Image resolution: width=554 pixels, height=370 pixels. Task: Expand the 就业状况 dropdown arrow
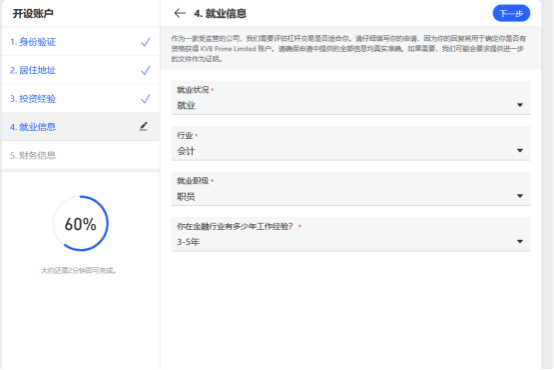(x=520, y=105)
